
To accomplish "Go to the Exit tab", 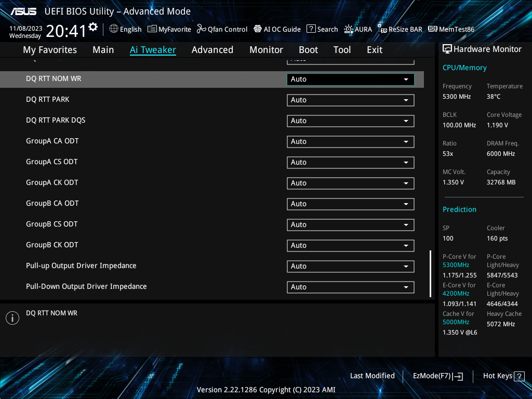I will [x=375, y=50].
